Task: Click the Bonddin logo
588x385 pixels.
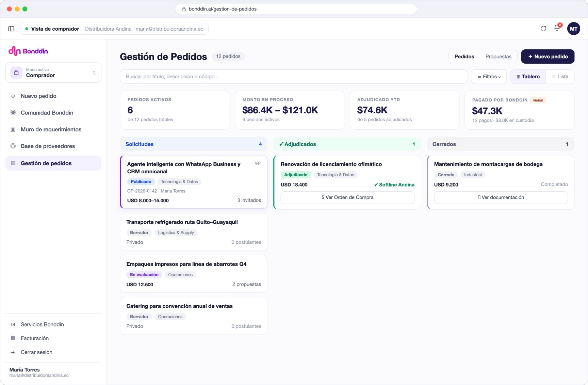Action: 28,51
